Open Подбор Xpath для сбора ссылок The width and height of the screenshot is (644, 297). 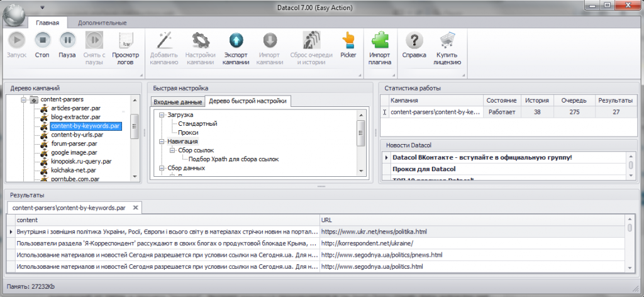click(234, 159)
